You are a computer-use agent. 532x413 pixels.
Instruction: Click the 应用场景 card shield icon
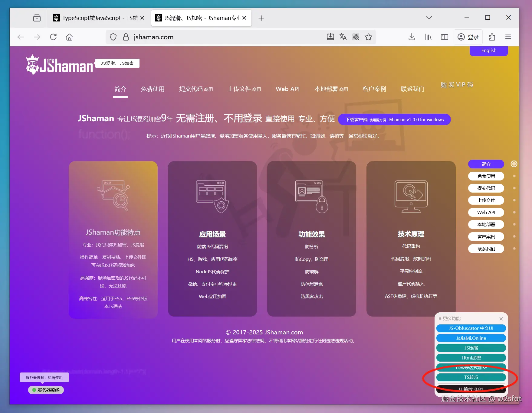point(212,197)
